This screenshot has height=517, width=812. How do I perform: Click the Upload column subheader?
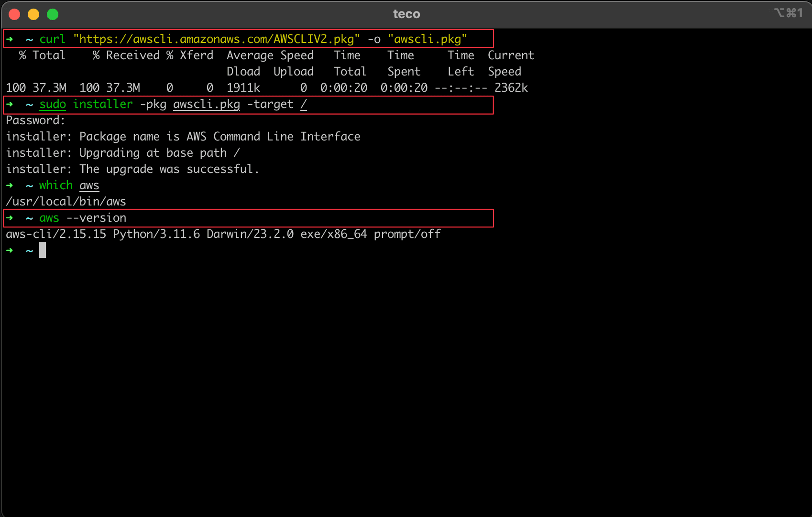coord(294,72)
